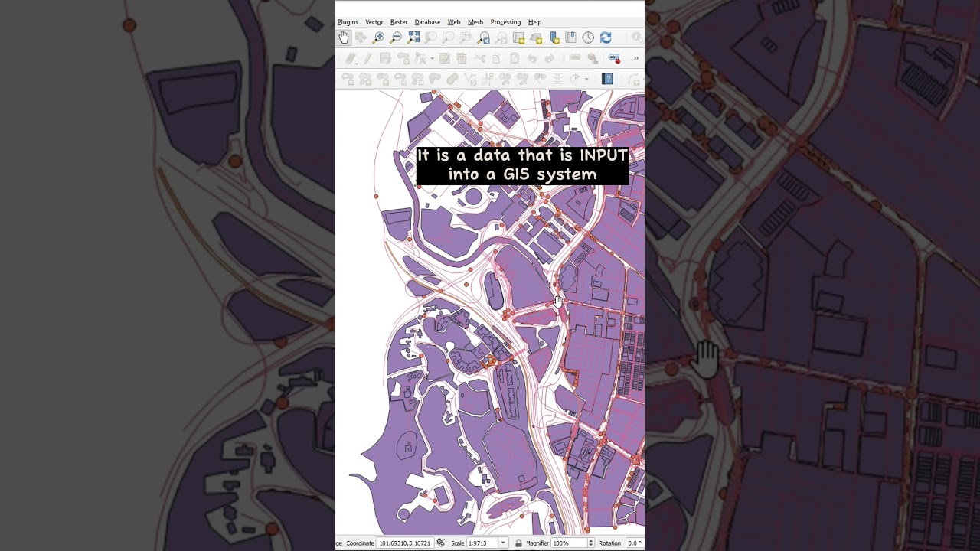Click the Coordinate field in status bar

(405, 543)
